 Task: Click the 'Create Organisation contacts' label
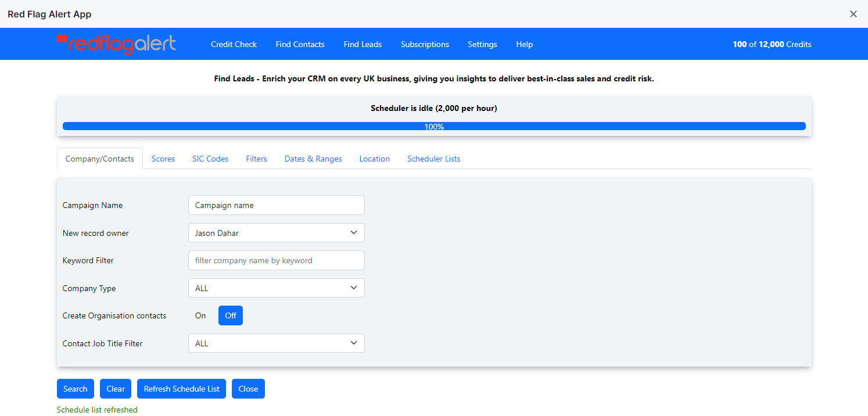pos(114,315)
